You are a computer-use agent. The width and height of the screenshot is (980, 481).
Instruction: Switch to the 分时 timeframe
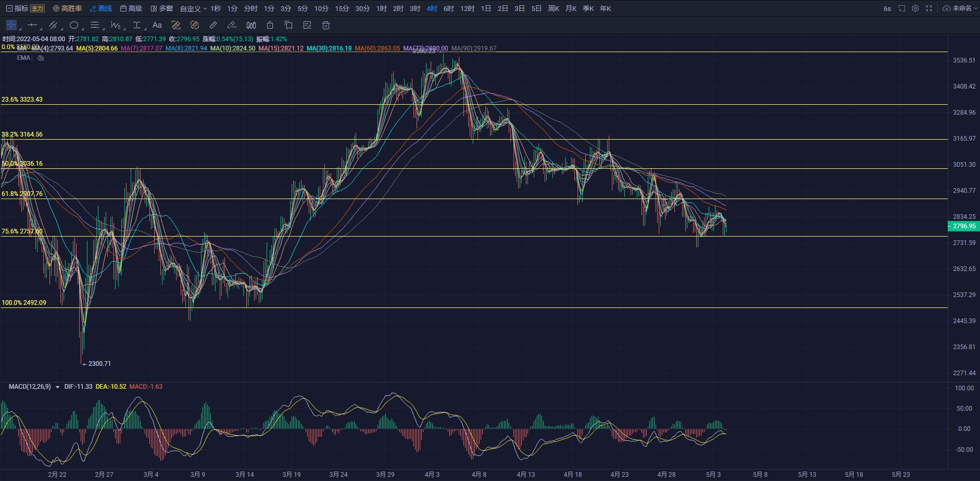[250, 8]
